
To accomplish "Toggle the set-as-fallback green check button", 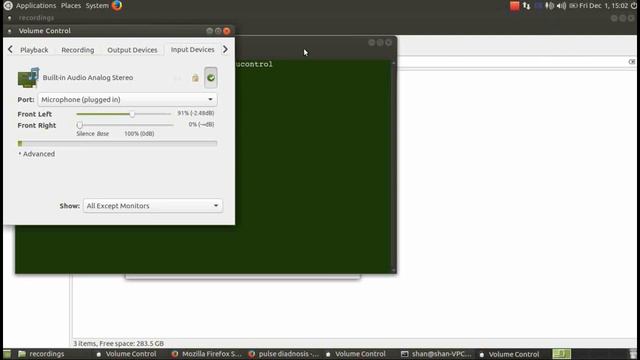I will pyautogui.click(x=211, y=78).
